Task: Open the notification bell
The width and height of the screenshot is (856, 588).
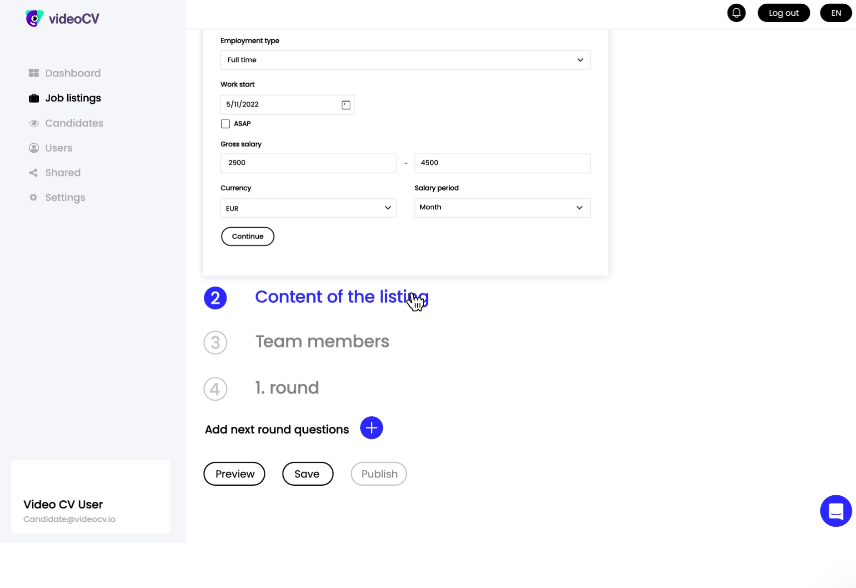Action: coord(736,12)
